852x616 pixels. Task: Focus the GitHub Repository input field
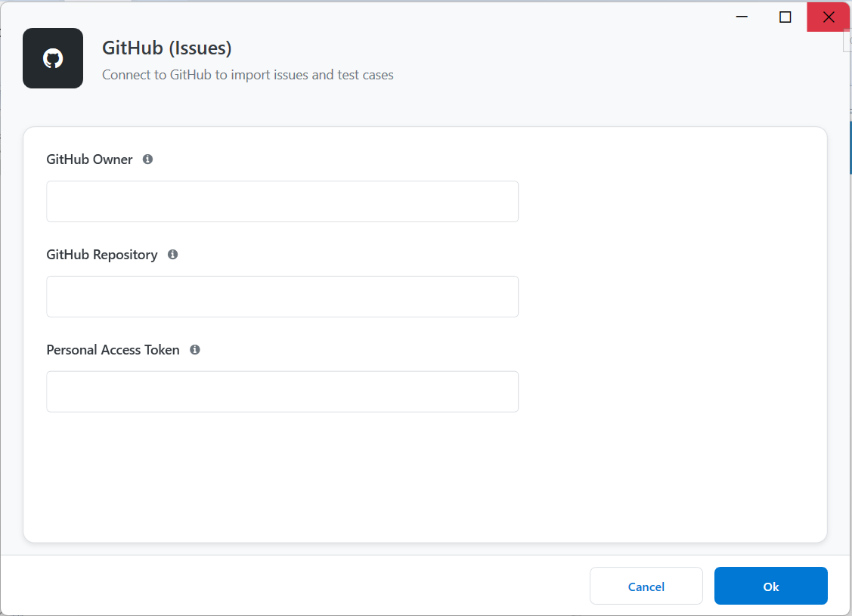(283, 296)
